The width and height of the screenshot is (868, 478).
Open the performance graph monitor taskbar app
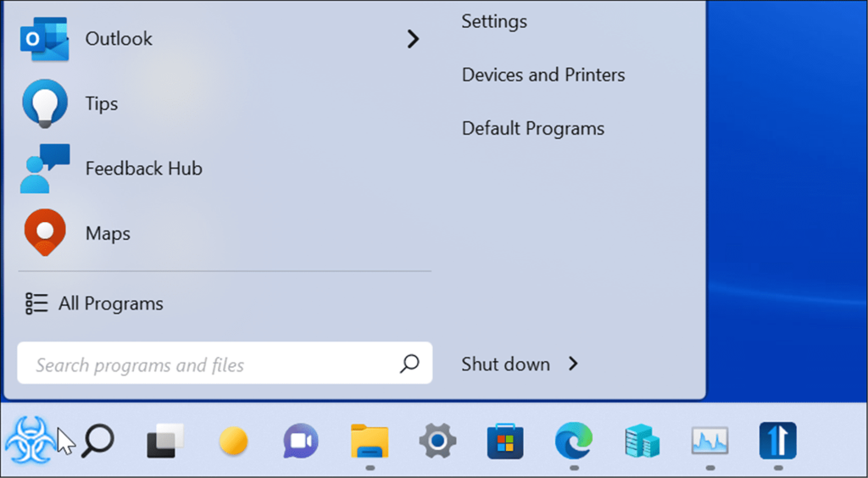point(709,441)
